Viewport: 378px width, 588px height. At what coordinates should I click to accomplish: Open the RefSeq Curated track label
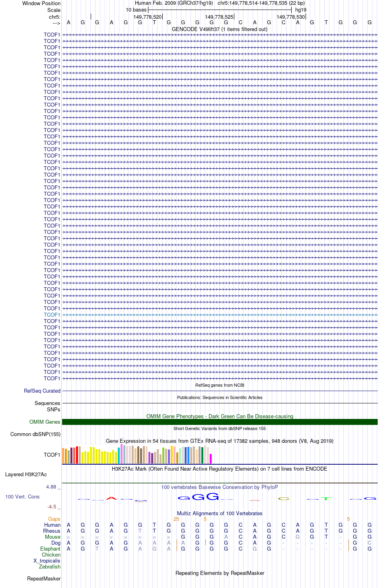(x=42, y=391)
